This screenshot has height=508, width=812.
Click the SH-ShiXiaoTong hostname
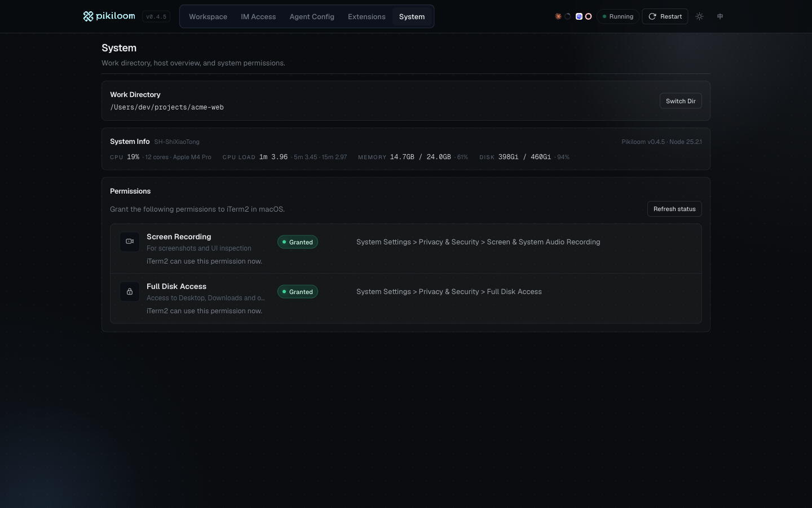[x=177, y=142]
